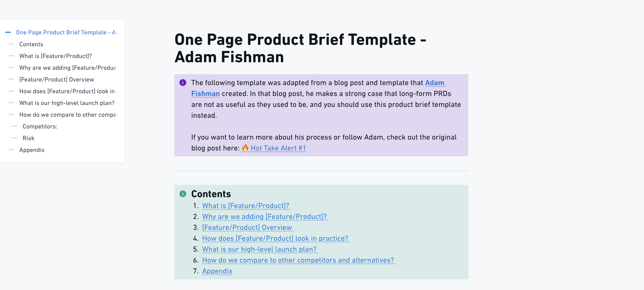
Task: Follow 'look in practice?' contents link
Action: click(275, 238)
